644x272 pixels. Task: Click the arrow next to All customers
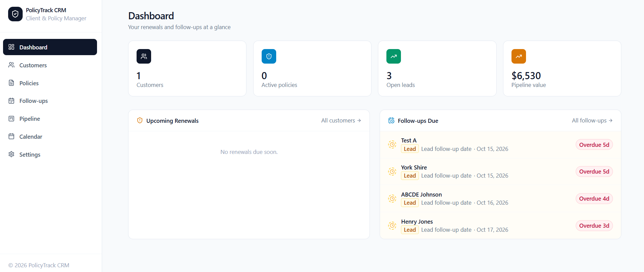coord(359,120)
